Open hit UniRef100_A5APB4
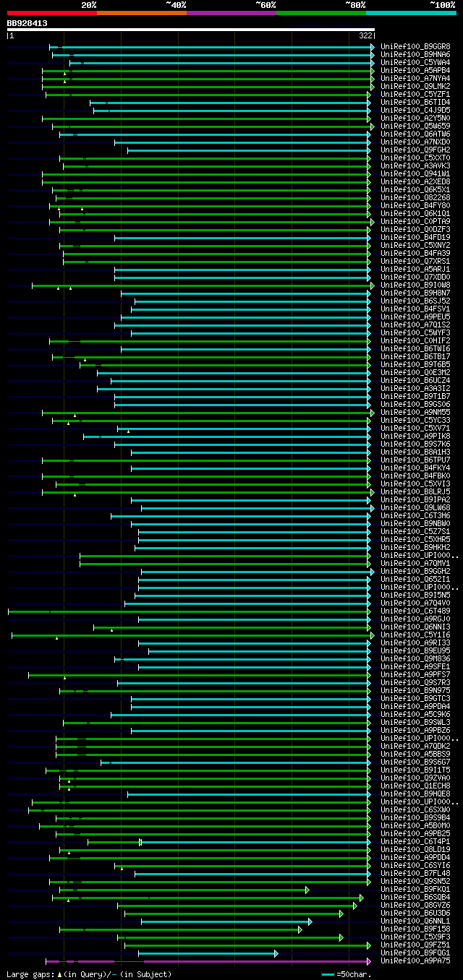 click(x=415, y=70)
